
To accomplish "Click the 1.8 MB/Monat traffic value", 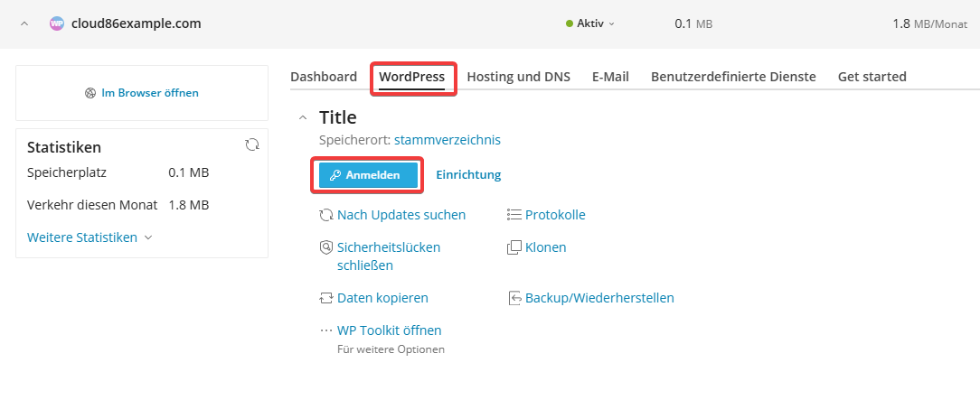I will [x=930, y=24].
